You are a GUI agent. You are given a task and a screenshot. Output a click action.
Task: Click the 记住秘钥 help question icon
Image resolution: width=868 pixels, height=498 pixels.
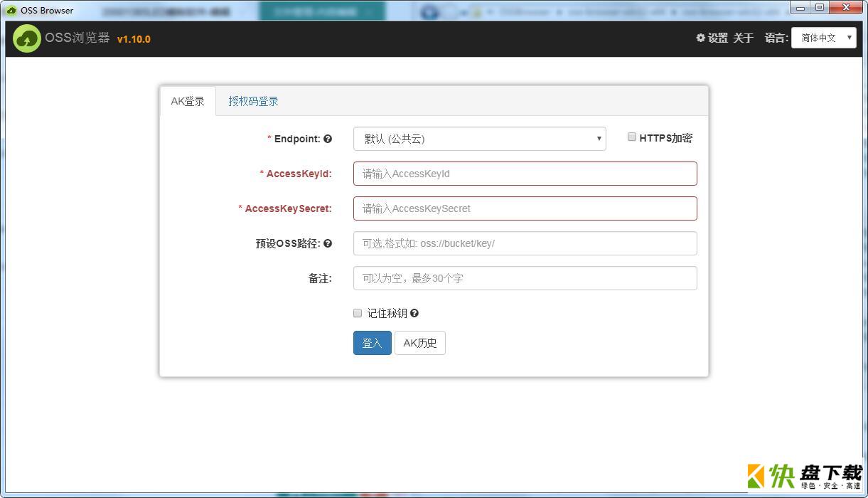point(414,313)
